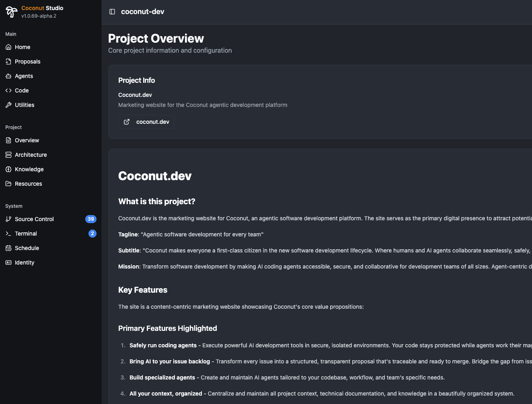
Task: Select the Agents icon in the sidebar
Action: 8,76
